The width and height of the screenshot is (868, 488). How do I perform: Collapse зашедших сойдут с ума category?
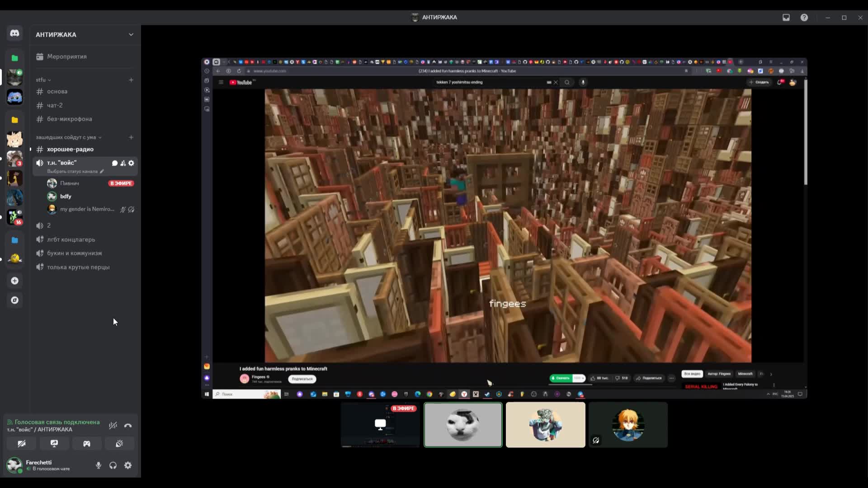tap(69, 137)
